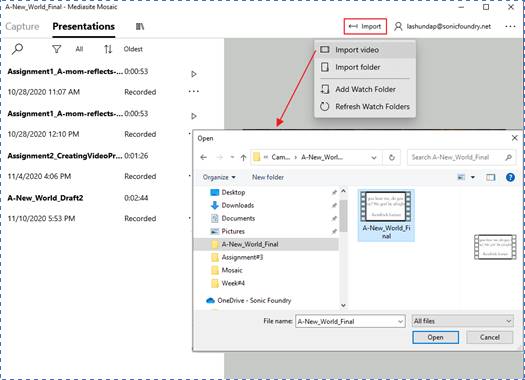
Task: Open more options for first Assignment1 recording
Action: point(194,91)
